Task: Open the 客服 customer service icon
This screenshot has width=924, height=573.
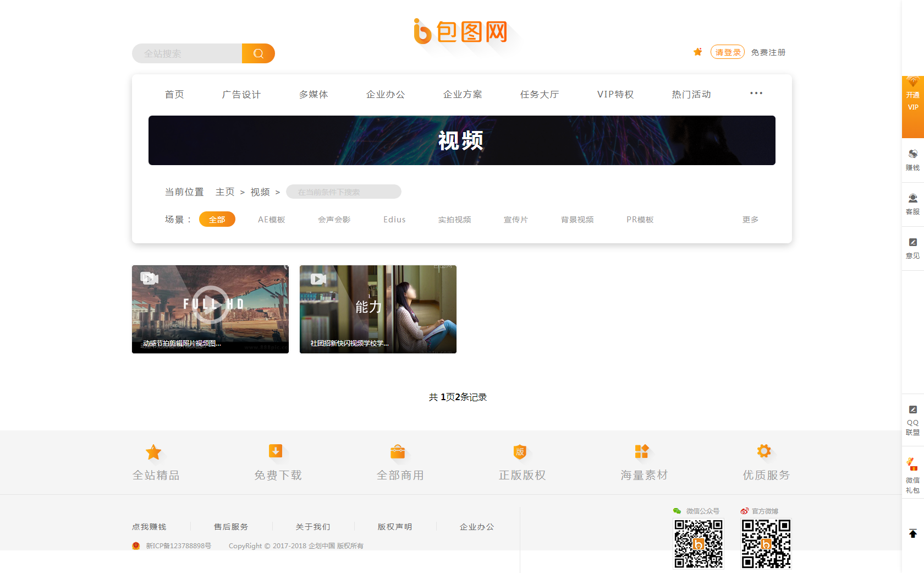Action: 913,204
